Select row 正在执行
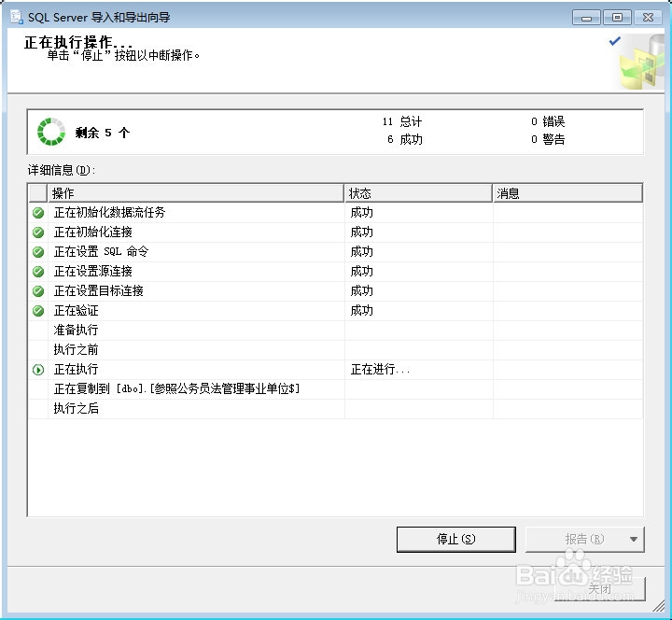 point(335,370)
